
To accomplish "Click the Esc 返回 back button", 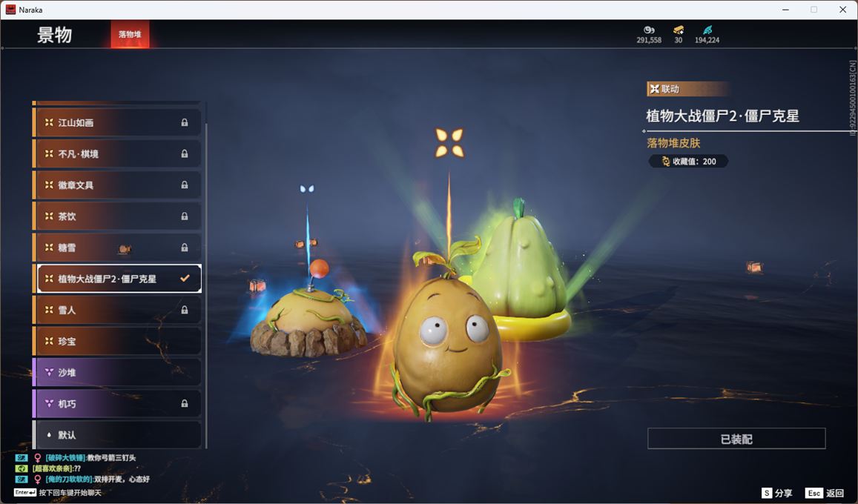I will 825,493.
